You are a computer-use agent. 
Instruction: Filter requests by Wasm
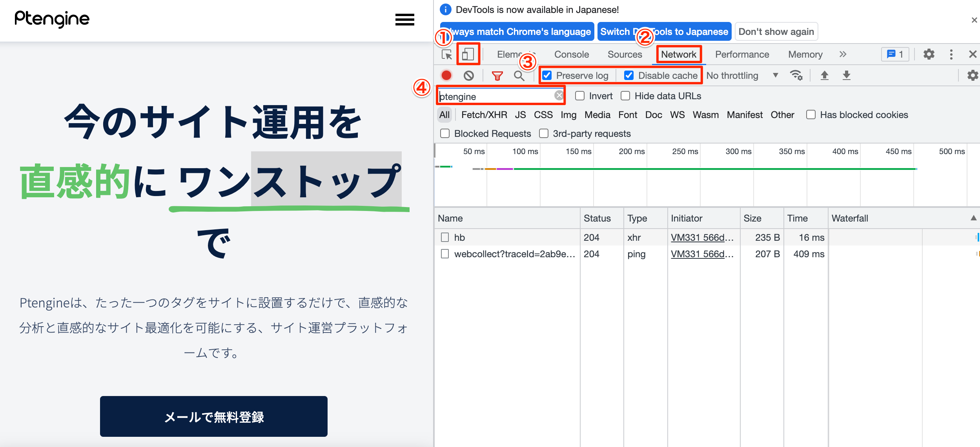click(705, 114)
